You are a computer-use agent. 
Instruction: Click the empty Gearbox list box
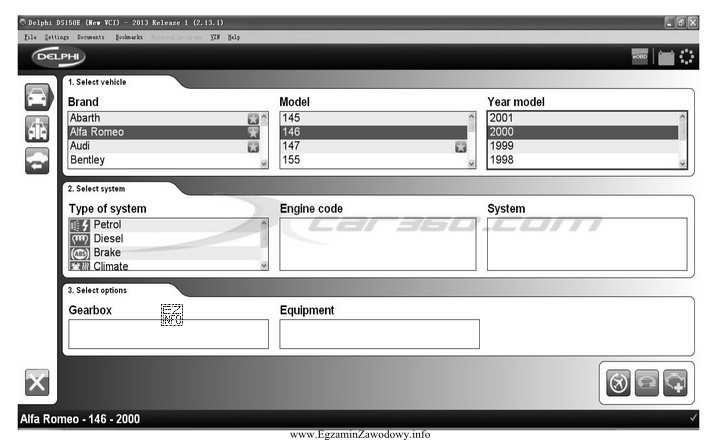(169, 334)
